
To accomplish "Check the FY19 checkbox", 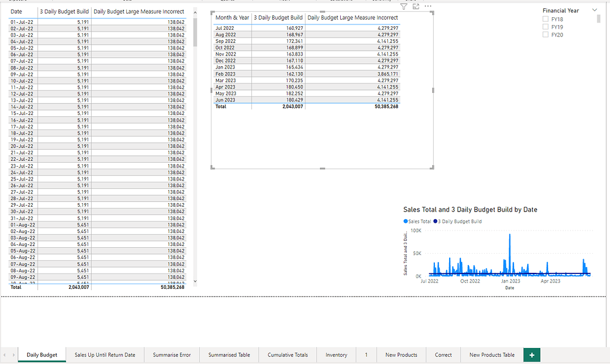I will click(x=546, y=27).
